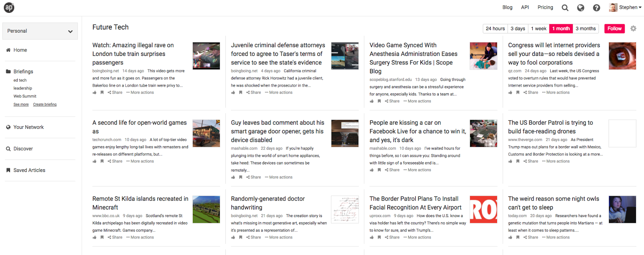The image size is (644, 255).
Task: Share the smart garage door opener article
Action: point(254,177)
